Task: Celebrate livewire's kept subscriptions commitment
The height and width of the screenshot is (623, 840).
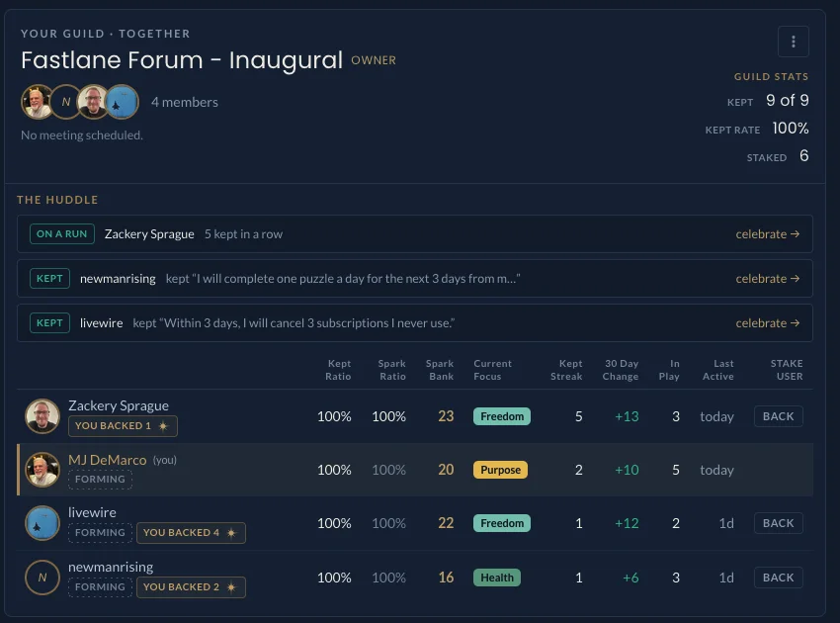Action: pos(767,322)
